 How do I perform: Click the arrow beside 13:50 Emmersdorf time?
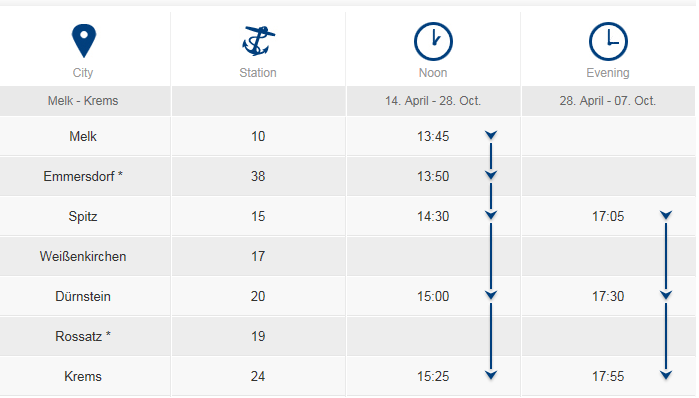click(491, 175)
